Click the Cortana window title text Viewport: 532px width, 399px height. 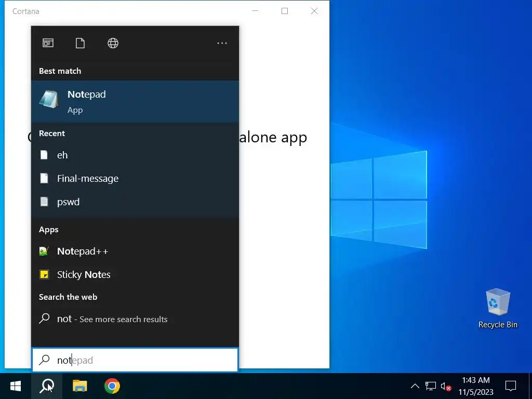coord(26,11)
